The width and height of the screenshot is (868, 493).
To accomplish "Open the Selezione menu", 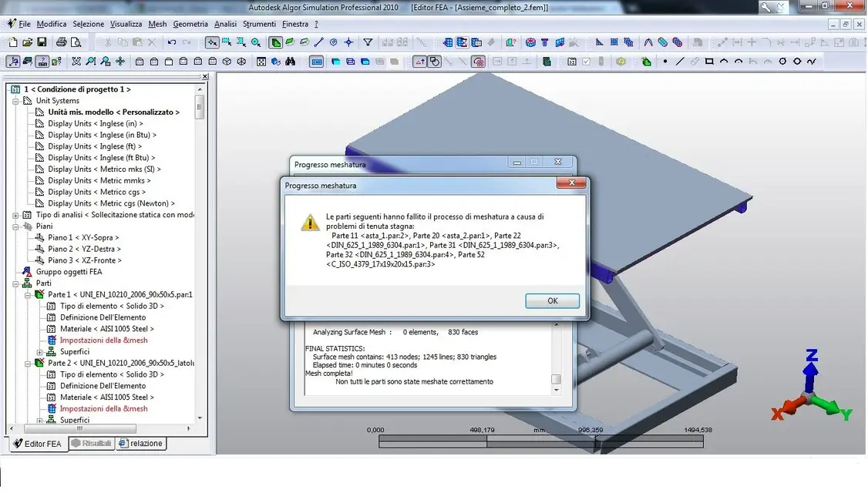I will [88, 24].
